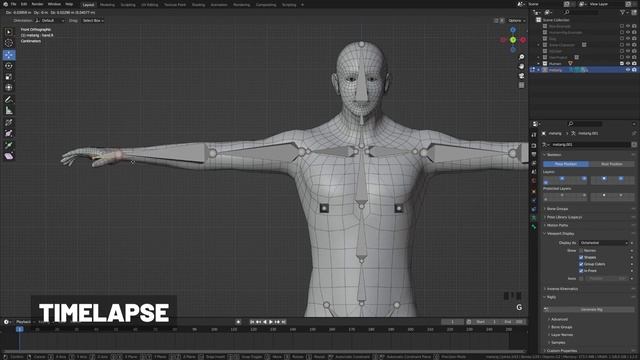This screenshot has height=360, width=640.
Task: Toggle exclude checkbox of first collection
Action: click(622, 26)
